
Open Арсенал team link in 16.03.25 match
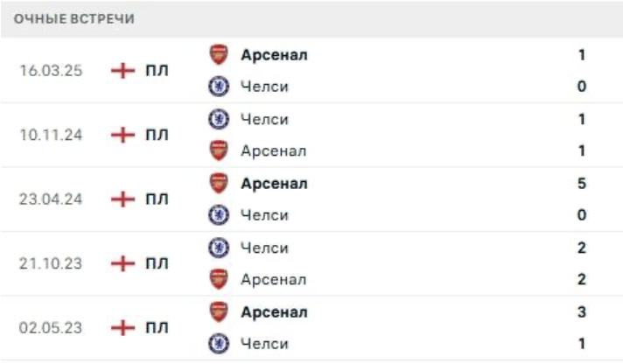pos(274,54)
